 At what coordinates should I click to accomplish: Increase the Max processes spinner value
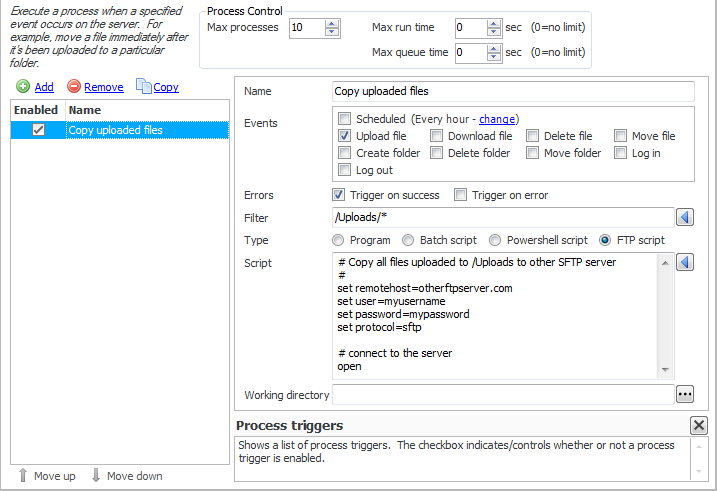tap(332, 23)
